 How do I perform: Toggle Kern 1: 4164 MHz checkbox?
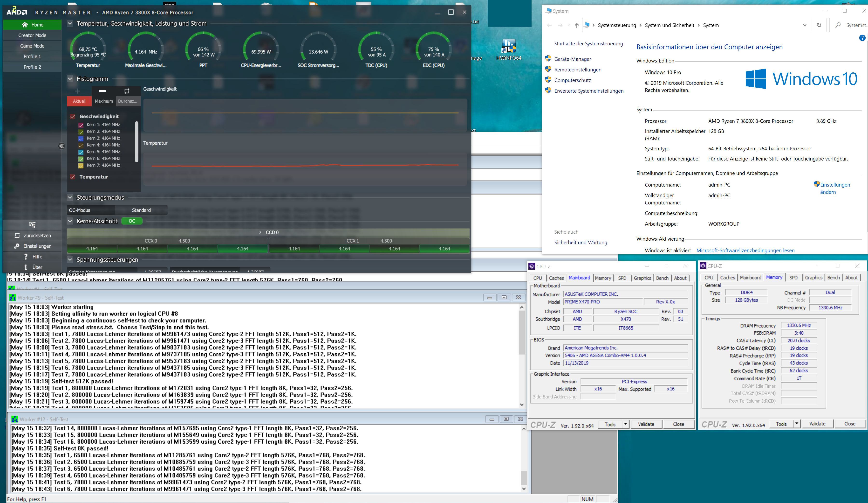click(x=81, y=125)
